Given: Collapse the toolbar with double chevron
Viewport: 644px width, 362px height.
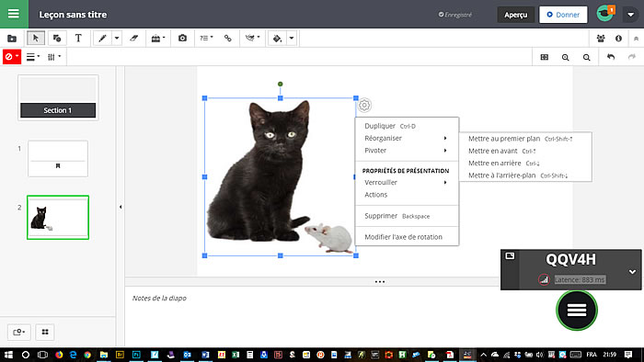Looking at the screenshot, I should coord(636,39).
